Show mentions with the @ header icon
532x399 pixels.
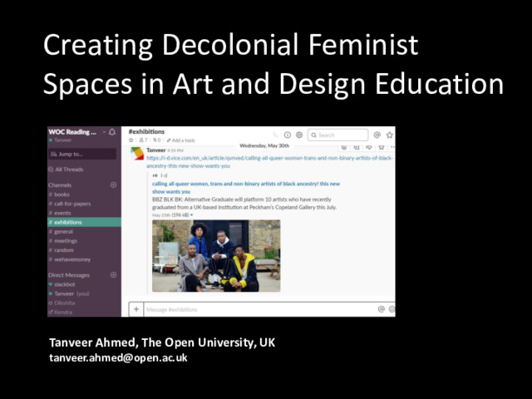point(377,135)
